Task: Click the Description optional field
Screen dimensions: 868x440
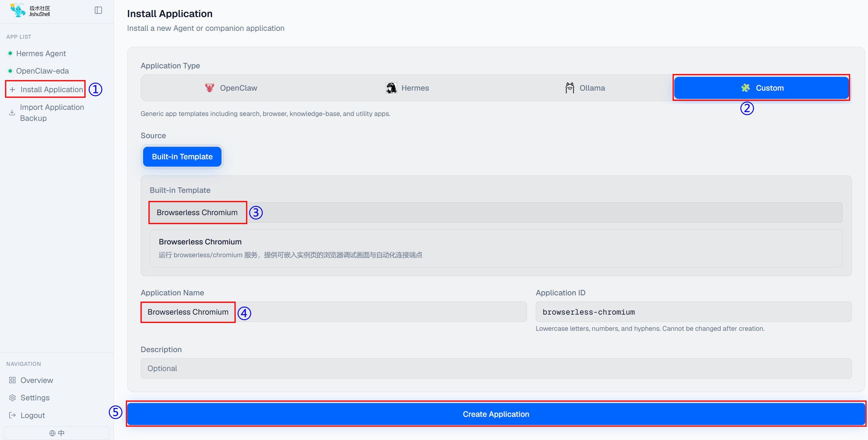Action: [x=496, y=368]
